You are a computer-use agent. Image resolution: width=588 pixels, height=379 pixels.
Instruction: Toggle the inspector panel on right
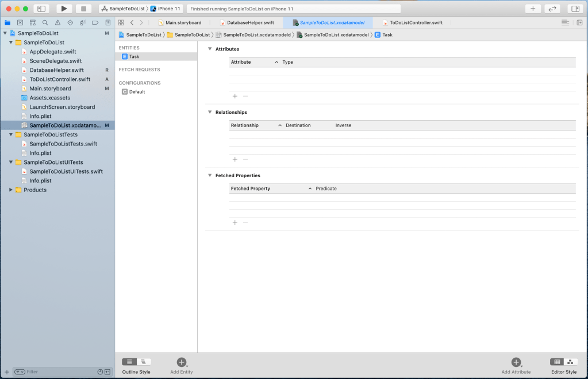[574, 9]
